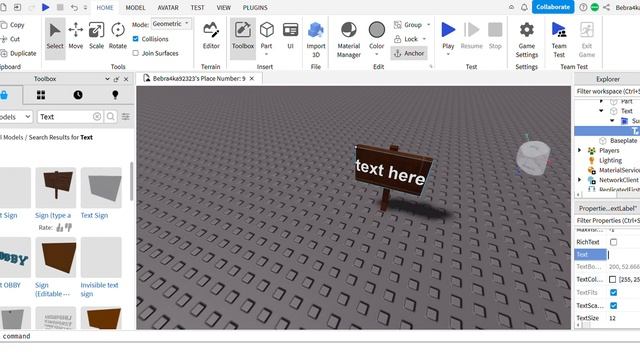The height and width of the screenshot is (360, 640).
Task: Open the PLUGINS ribbon tab
Action: tap(255, 7)
